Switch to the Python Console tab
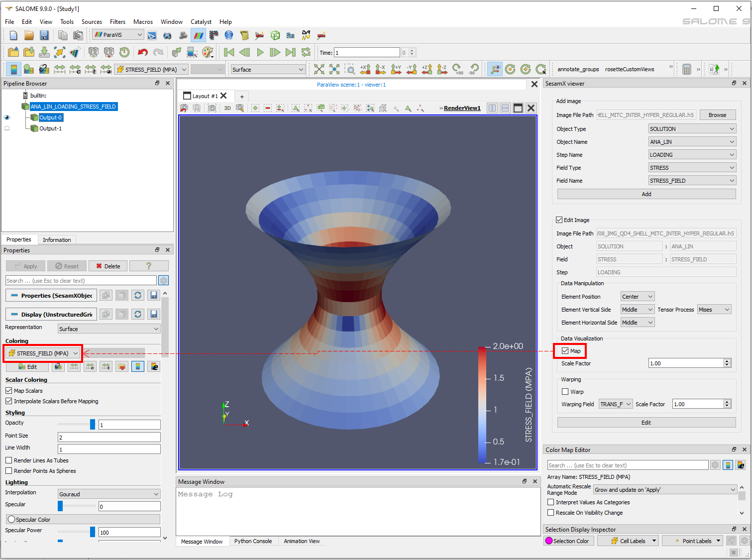 (x=253, y=541)
